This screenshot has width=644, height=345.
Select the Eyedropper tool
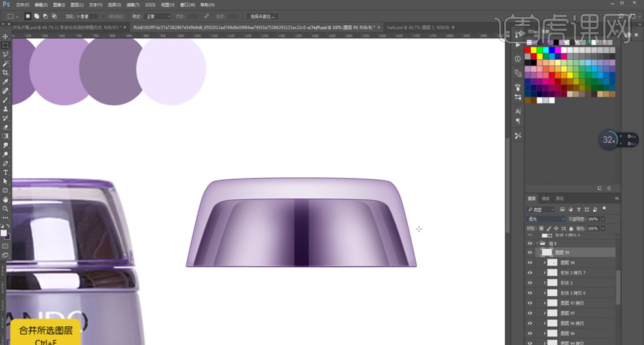coord(5,82)
